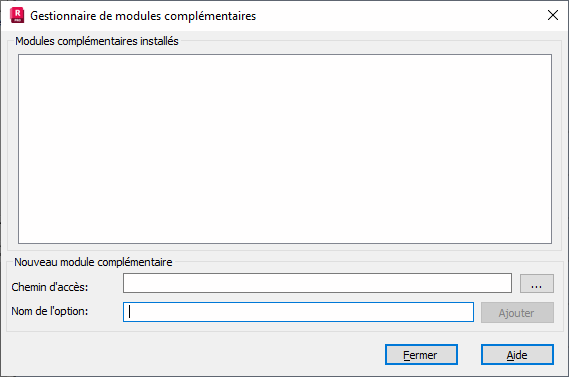Click the Ajouter button
The height and width of the screenshot is (377, 569).
(517, 312)
